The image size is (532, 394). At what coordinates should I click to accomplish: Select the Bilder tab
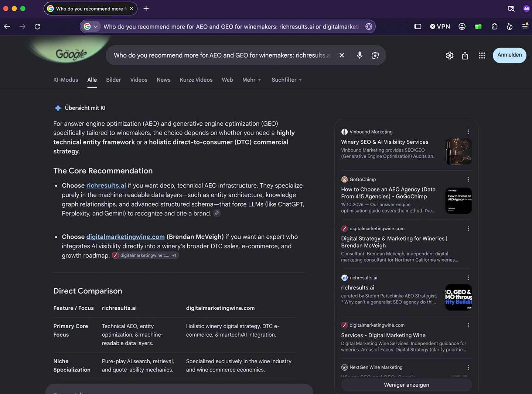pyautogui.click(x=113, y=80)
